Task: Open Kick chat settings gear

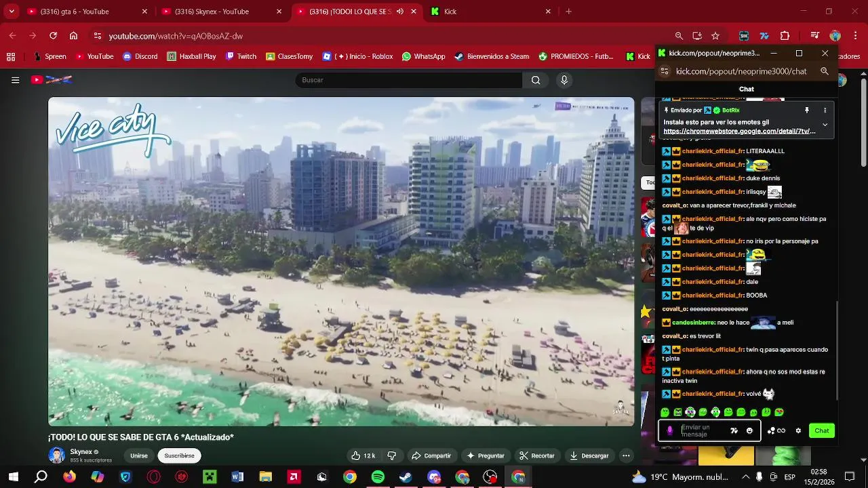Action: click(798, 430)
